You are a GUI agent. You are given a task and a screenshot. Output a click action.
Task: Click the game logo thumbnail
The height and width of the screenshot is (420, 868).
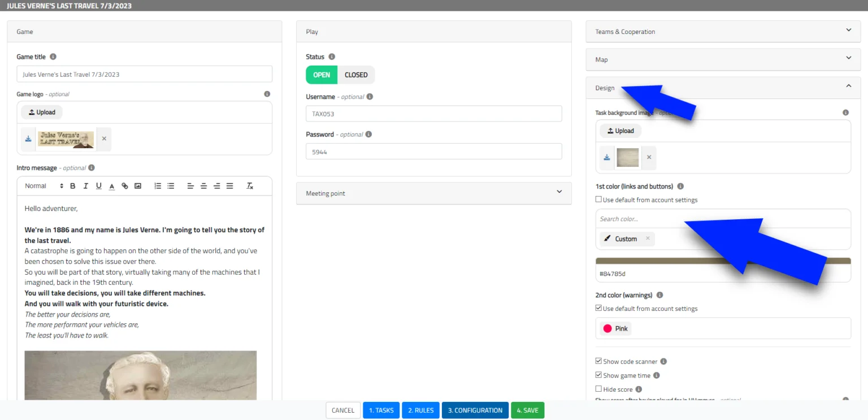[66, 139]
